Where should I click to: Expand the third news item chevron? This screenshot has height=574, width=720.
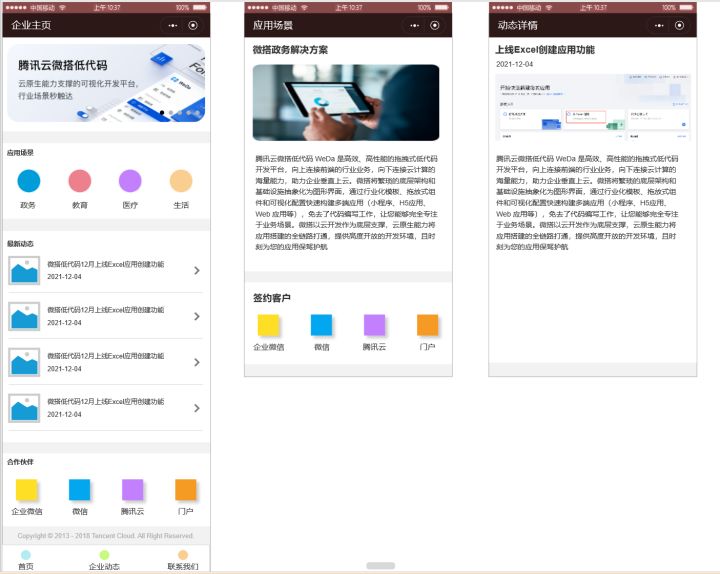coord(197,362)
